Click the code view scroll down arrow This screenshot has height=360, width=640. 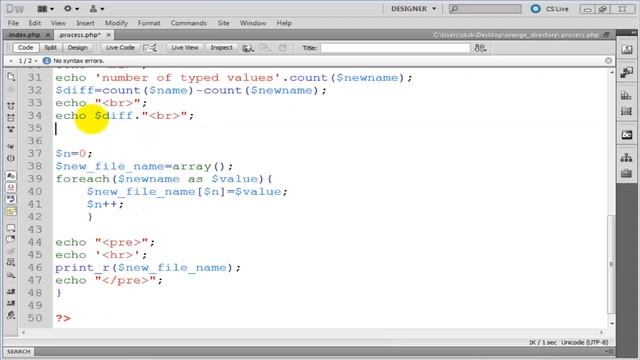pos(611,324)
